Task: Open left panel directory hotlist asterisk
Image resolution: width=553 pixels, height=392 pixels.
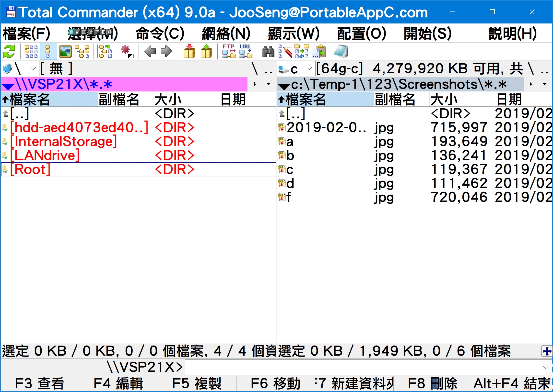Action: coord(255,84)
